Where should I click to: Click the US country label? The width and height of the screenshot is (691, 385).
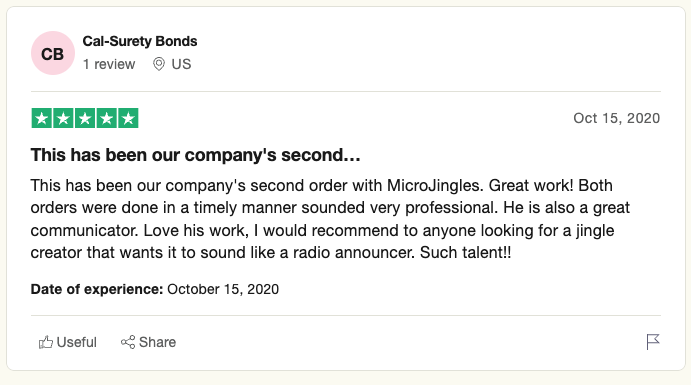[181, 64]
